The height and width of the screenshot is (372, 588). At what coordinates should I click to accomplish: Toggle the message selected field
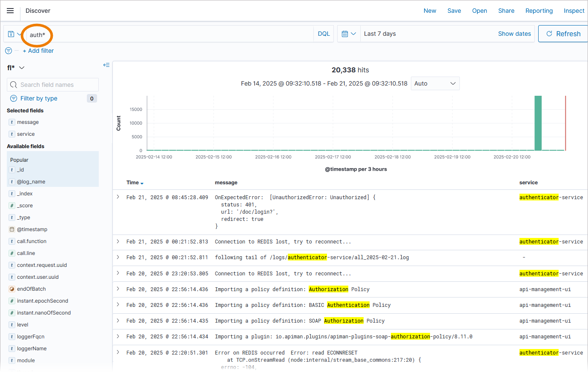tap(28, 122)
